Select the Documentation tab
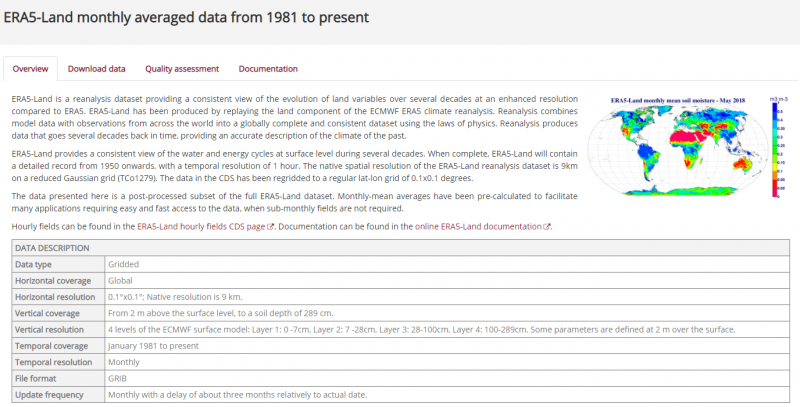 [x=267, y=69]
